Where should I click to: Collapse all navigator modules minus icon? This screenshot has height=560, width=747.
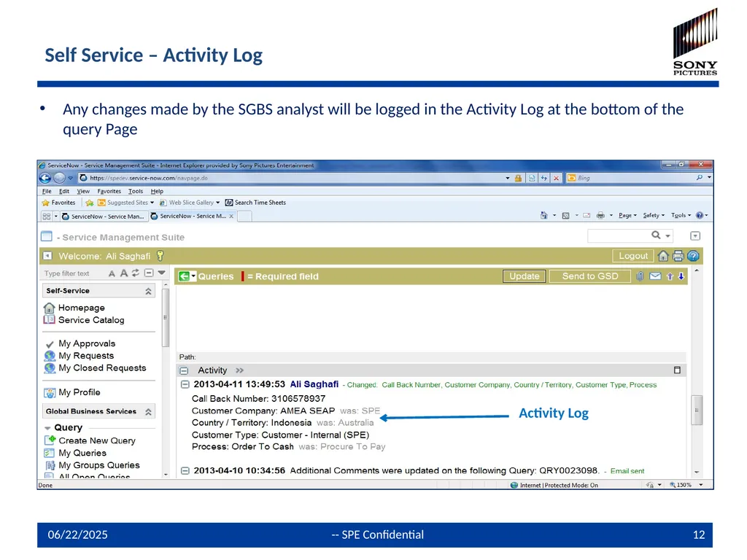[149, 273]
